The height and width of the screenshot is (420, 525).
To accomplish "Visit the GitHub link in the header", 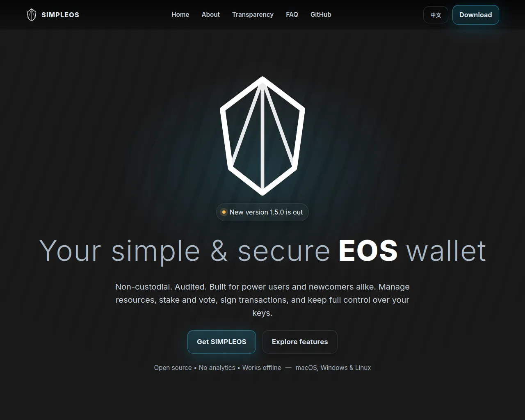I will coord(321,14).
